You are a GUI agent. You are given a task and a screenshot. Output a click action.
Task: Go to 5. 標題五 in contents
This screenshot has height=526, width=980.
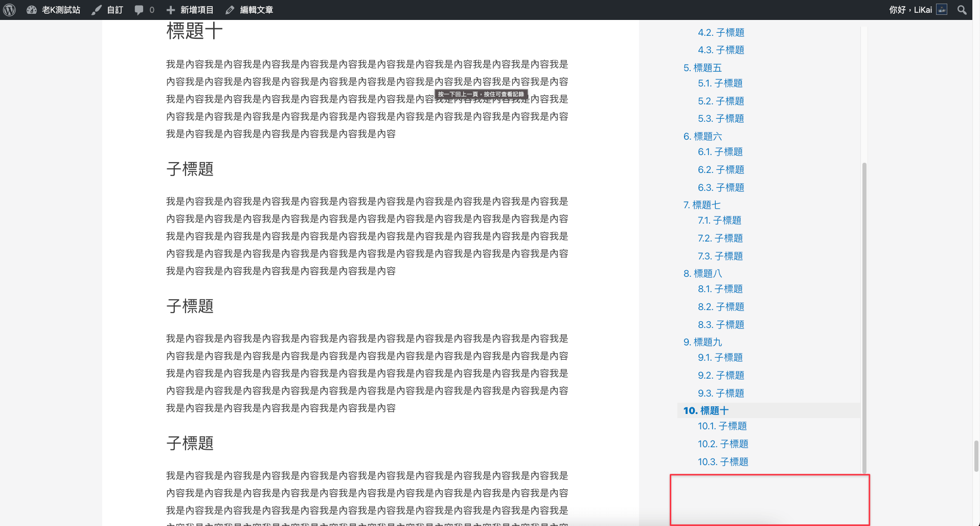[702, 68]
